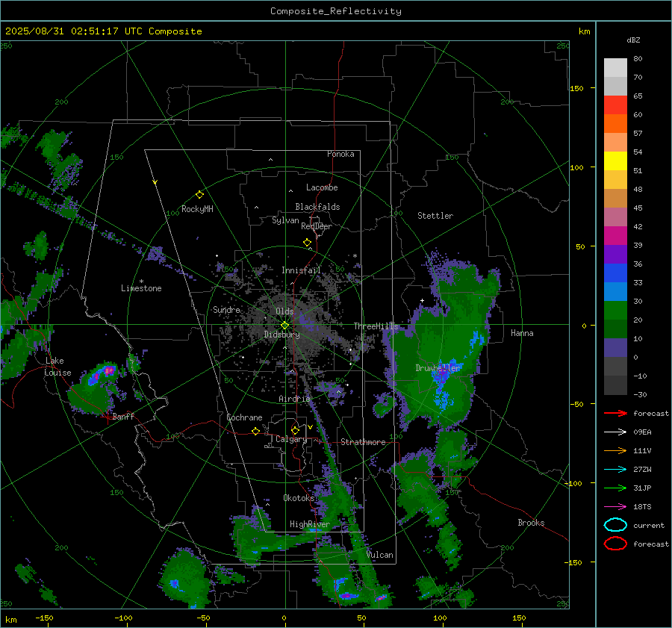The image size is (672, 628).
Task: Click the cyan 'current' ellipse symbol
Action: (x=615, y=525)
